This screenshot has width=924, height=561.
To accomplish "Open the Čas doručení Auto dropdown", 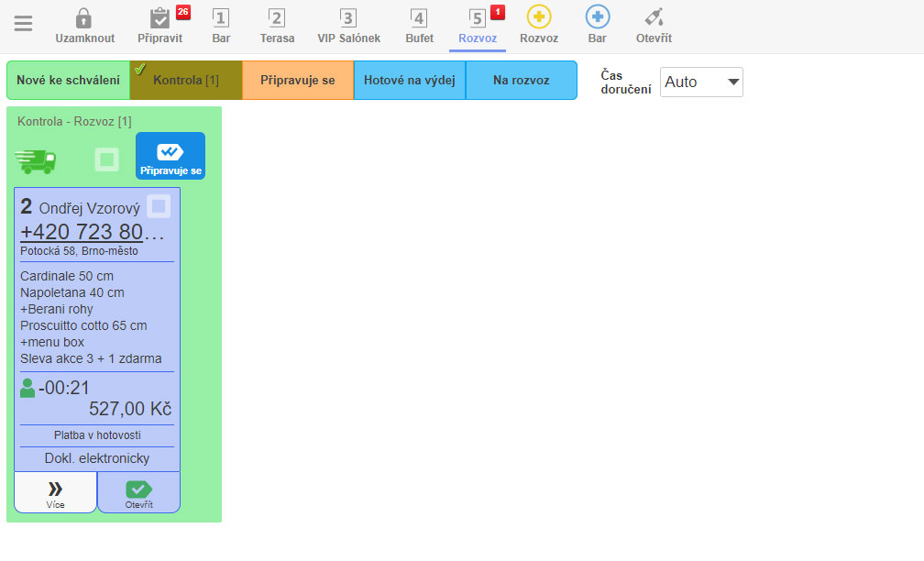I will pos(701,82).
